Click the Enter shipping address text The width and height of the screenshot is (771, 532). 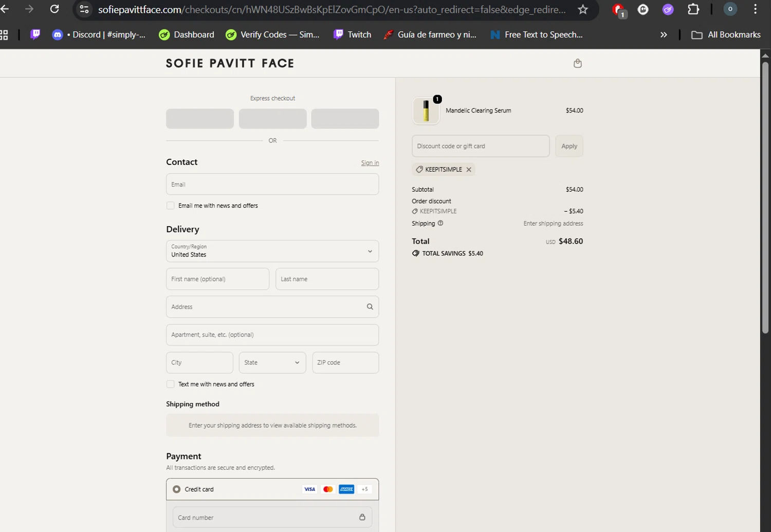click(x=553, y=224)
